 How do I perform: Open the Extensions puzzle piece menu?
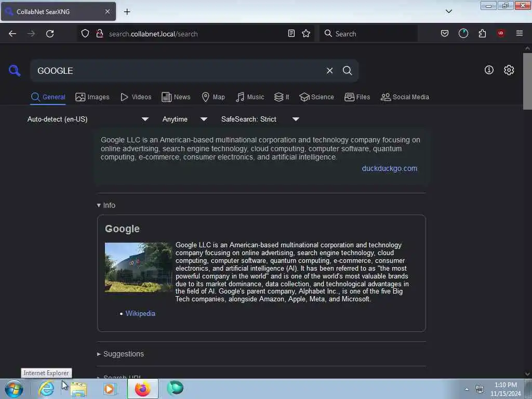point(482,33)
